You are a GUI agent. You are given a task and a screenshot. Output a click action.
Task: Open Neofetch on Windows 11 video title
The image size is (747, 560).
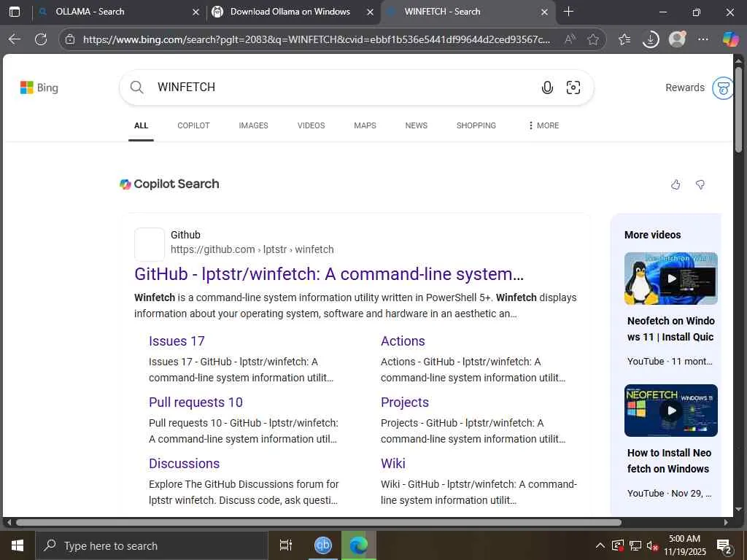[671, 329]
